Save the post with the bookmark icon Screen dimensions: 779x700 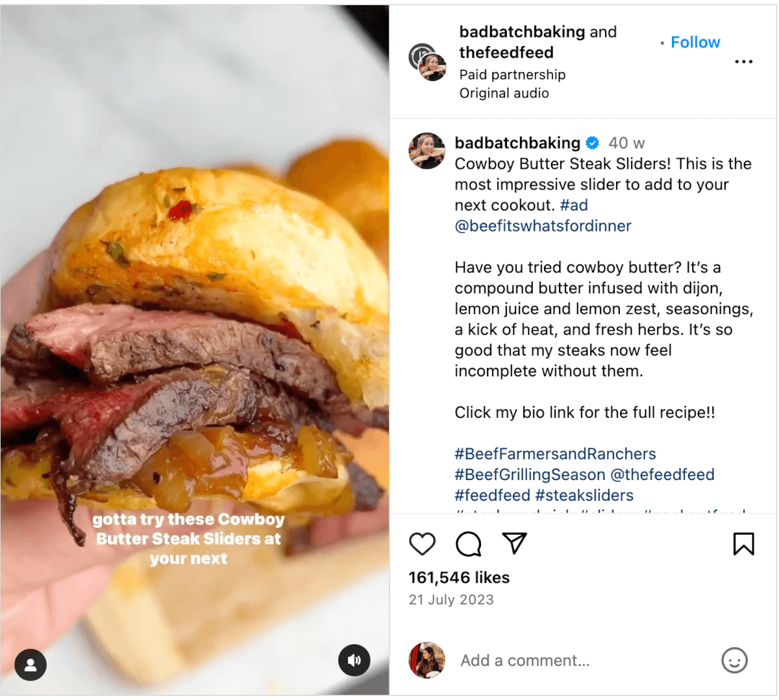[x=744, y=544]
